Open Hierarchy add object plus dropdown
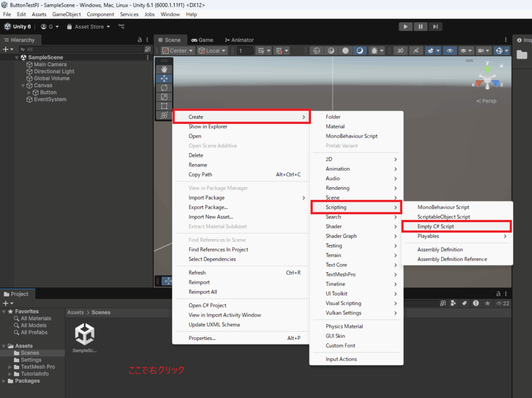 8,49
